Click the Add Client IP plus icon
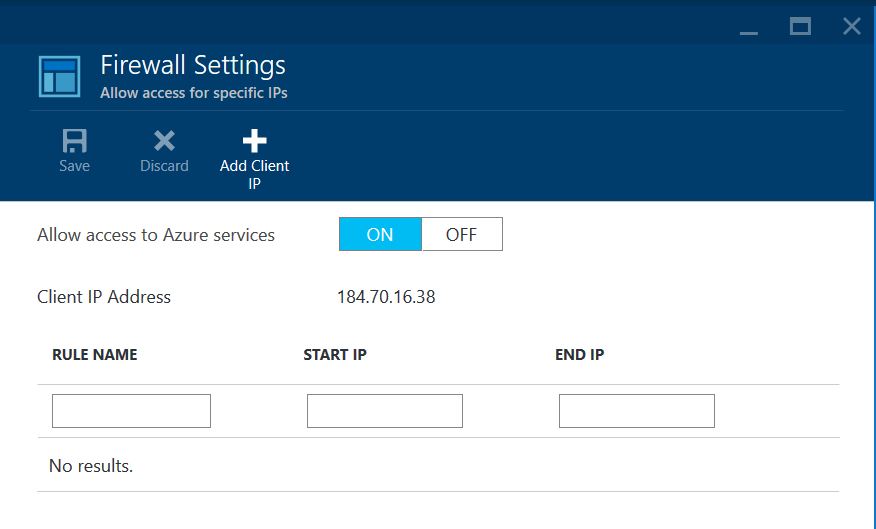876x529 pixels. coord(254,141)
